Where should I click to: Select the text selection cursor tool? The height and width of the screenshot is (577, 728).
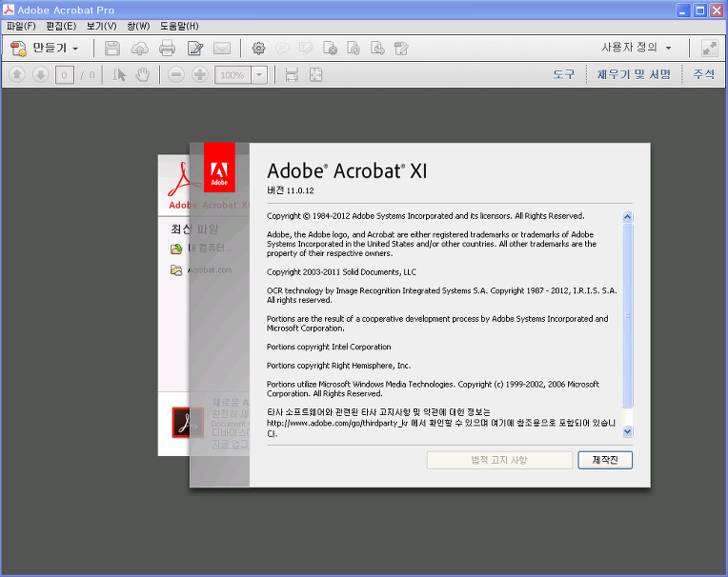point(119,74)
